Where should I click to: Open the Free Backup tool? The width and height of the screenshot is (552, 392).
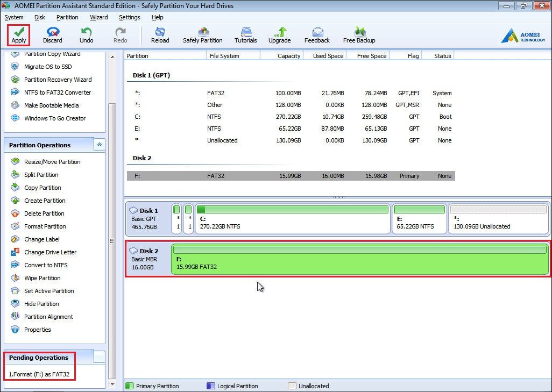[x=359, y=32]
